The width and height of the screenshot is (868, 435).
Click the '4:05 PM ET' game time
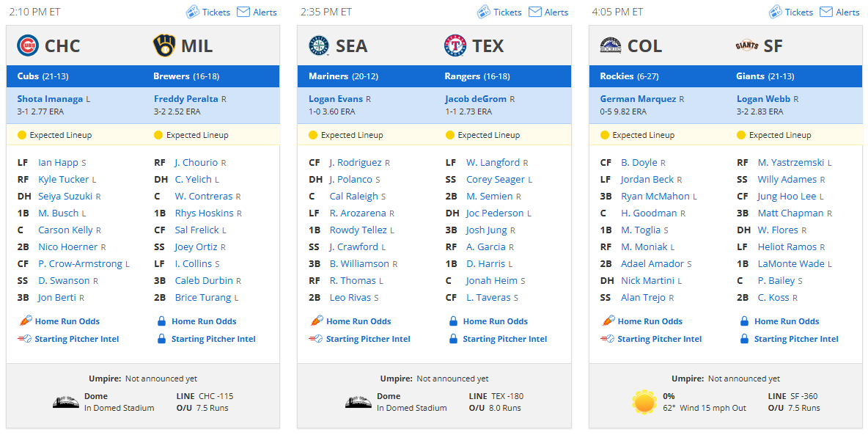click(x=617, y=12)
